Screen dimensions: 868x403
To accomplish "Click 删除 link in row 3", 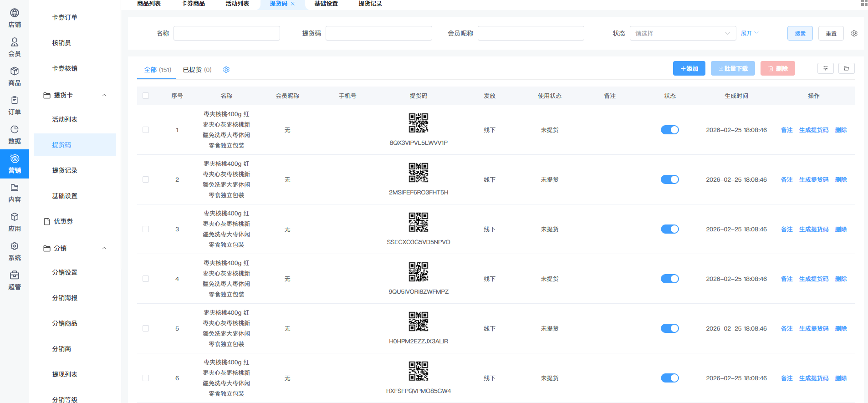I will point(841,229).
